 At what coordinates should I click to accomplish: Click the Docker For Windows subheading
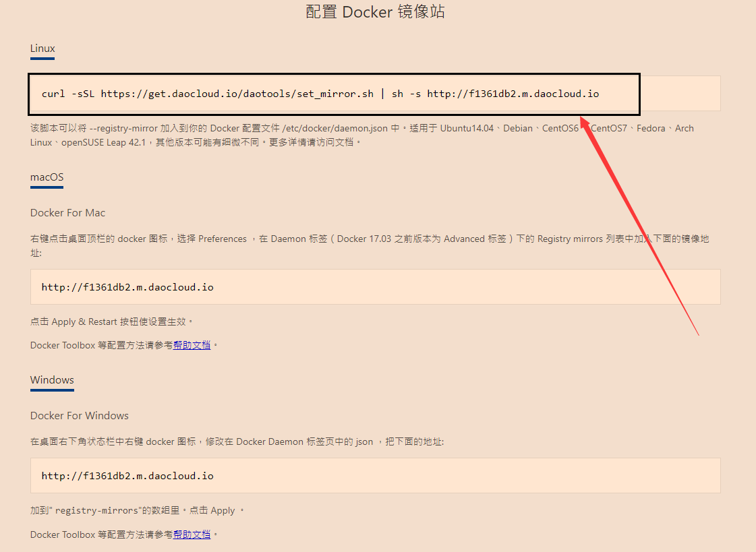pyautogui.click(x=80, y=416)
